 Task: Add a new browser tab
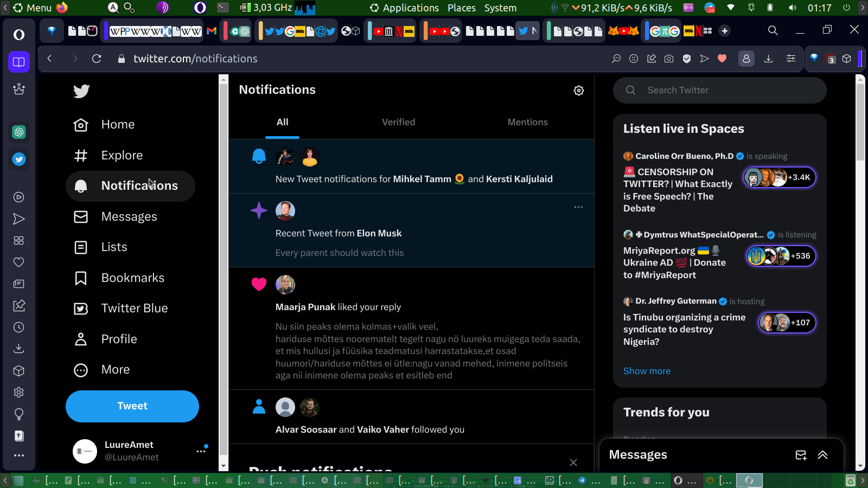tap(725, 31)
